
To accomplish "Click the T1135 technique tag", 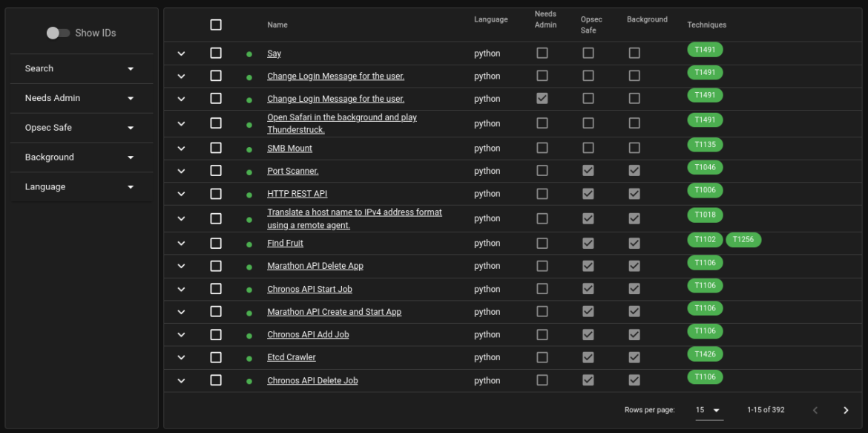I will coord(705,145).
